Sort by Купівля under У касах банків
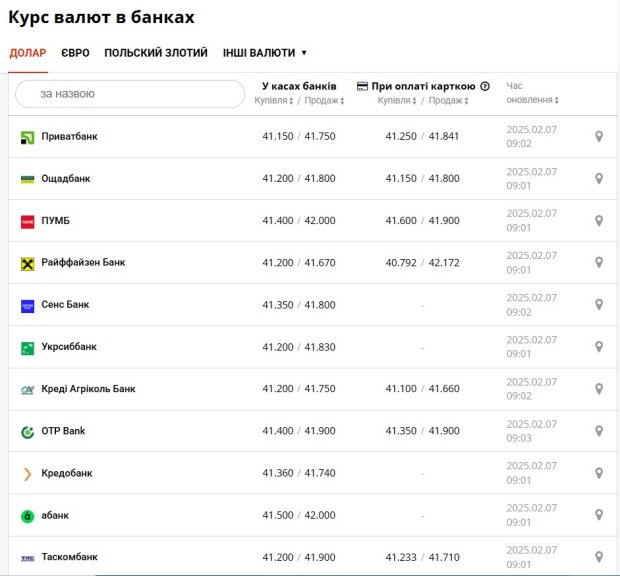 (x=274, y=100)
